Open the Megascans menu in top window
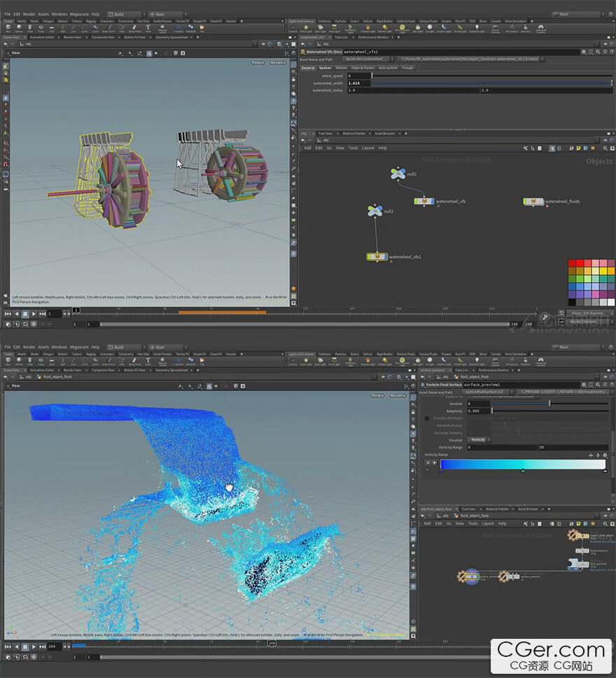The image size is (616, 678). pos(78,14)
